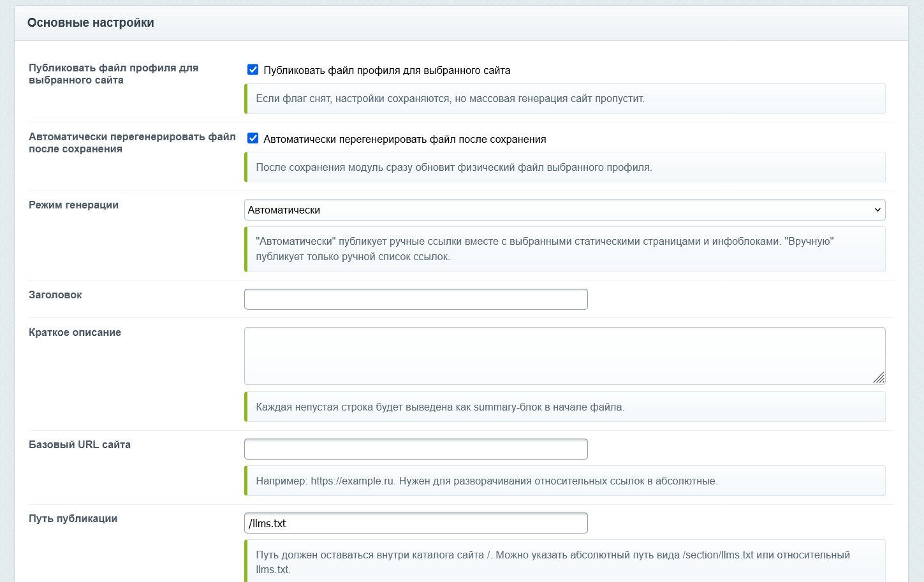
Task: Click the bold 'Режим генерации' row label
Action: tap(73, 205)
